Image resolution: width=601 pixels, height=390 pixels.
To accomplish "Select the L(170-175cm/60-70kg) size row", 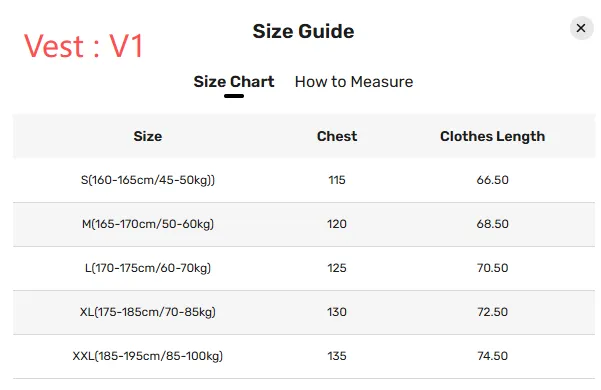I will pyautogui.click(x=304, y=268).
